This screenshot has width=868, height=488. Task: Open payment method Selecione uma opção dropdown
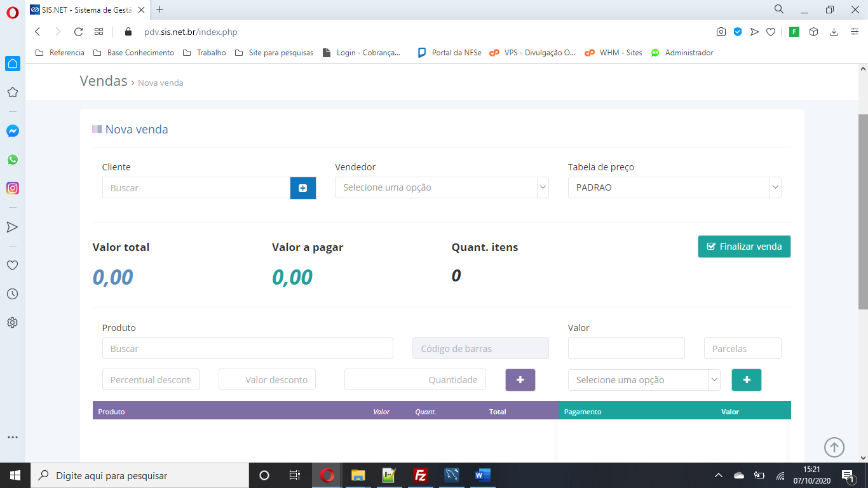point(644,380)
